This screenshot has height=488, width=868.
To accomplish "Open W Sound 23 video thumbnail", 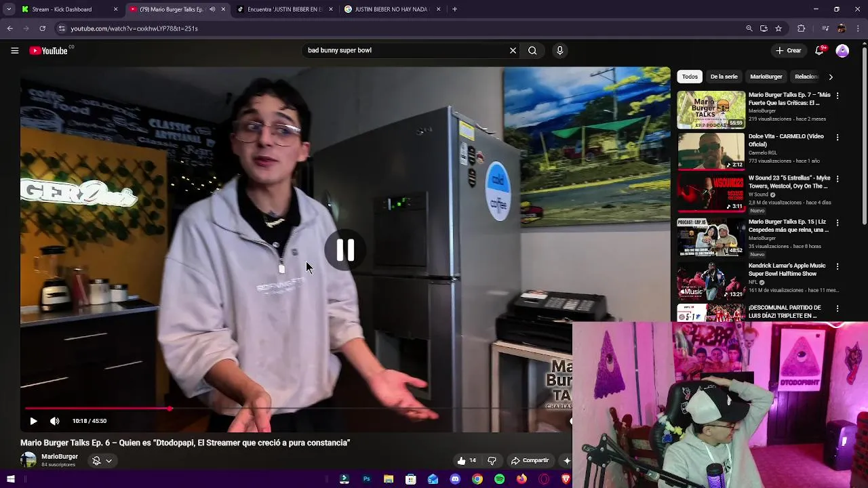I will 711,192.
